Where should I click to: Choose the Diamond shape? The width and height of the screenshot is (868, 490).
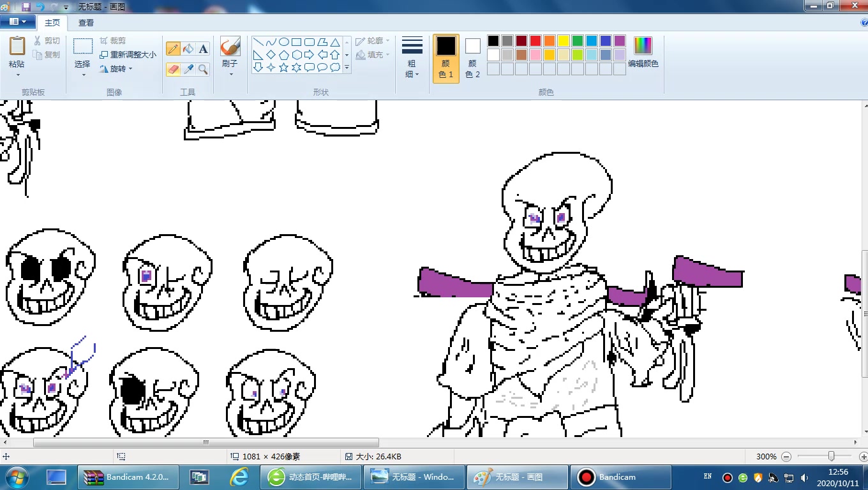pos(271,55)
